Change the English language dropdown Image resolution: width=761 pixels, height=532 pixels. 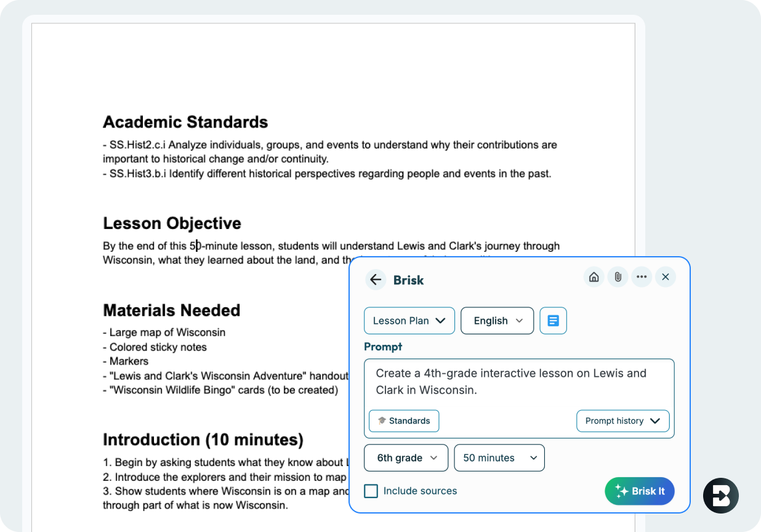click(x=497, y=321)
